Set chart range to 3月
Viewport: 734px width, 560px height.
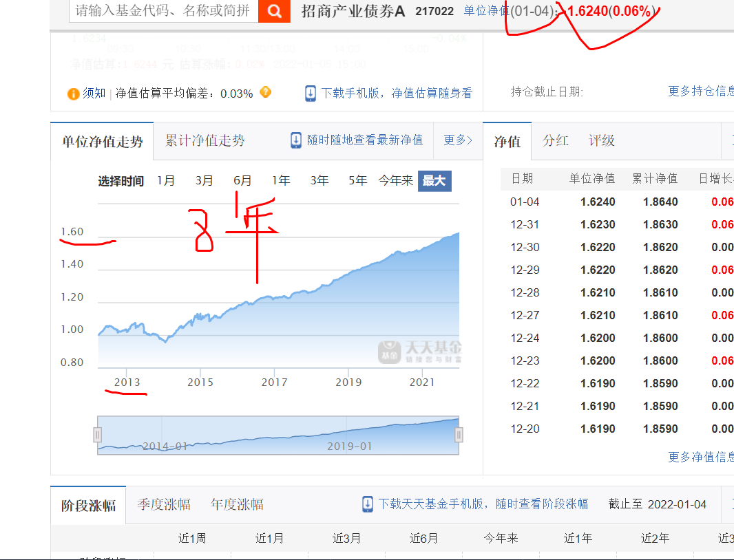tap(204, 180)
